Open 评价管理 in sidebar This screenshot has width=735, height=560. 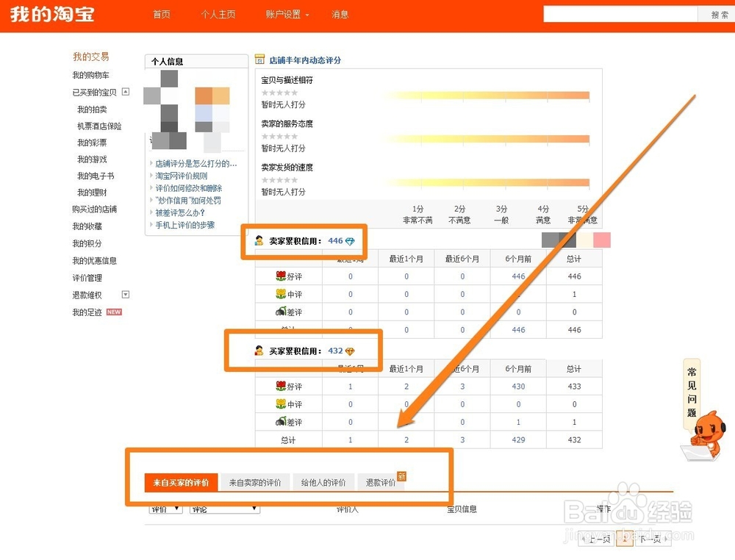(87, 278)
